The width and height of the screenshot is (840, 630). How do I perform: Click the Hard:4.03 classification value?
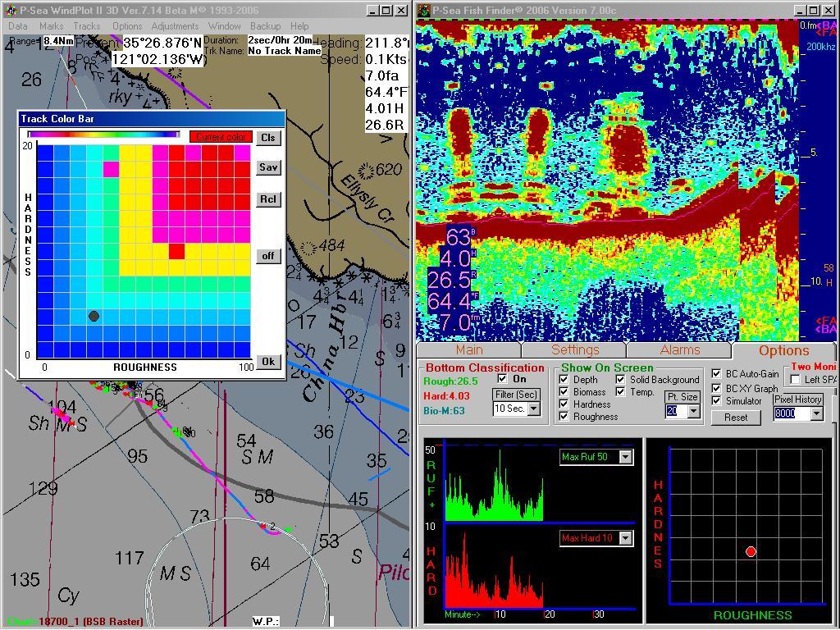pos(446,396)
